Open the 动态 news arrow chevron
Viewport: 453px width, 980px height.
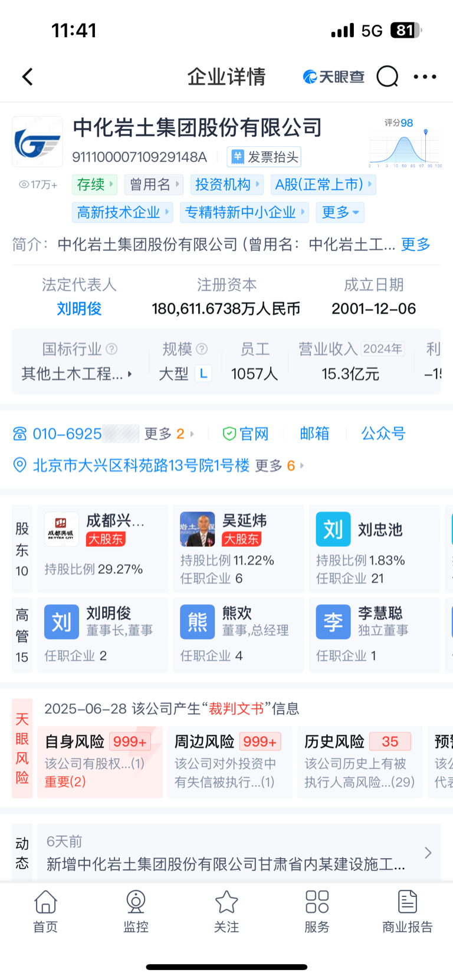pos(428,853)
